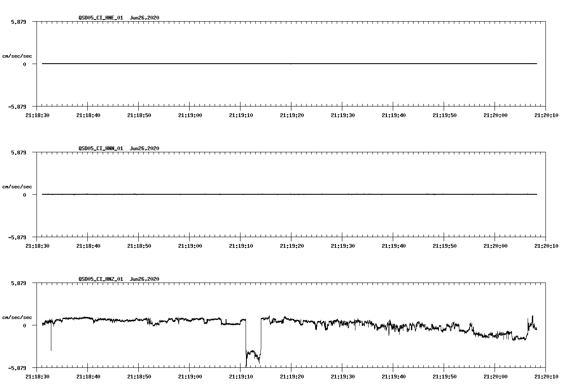Click the 21:19:10 time label on HNZ chart
The height and width of the screenshot is (392, 576).
241,376
